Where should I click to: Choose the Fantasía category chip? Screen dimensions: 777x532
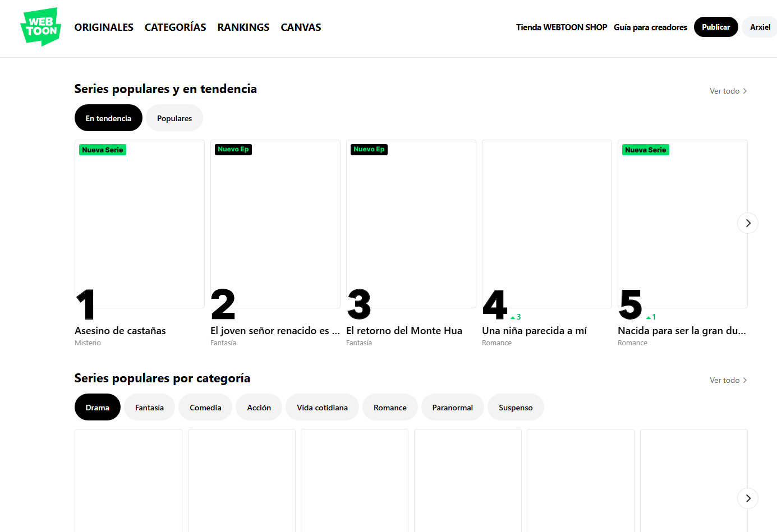pyautogui.click(x=149, y=408)
